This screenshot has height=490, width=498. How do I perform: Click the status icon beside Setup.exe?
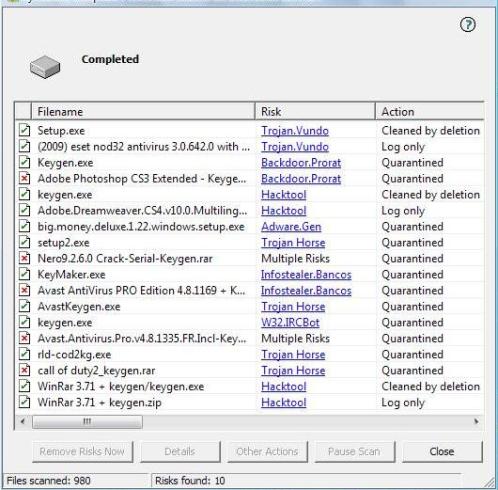point(24,130)
